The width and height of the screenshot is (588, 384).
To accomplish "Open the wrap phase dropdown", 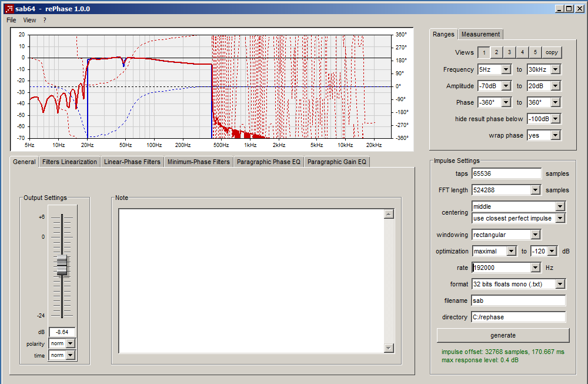I will click(x=556, y=135).
